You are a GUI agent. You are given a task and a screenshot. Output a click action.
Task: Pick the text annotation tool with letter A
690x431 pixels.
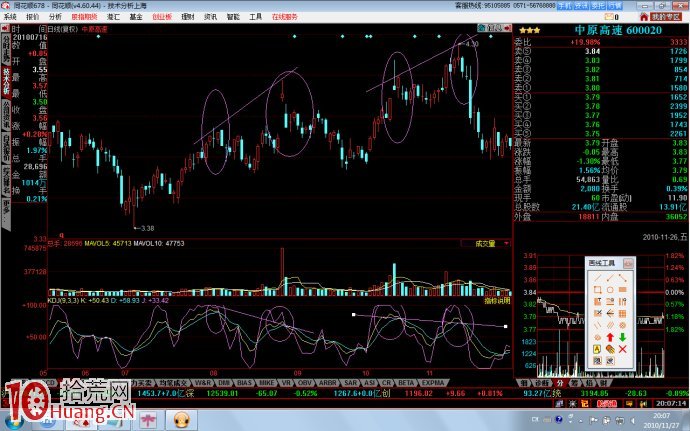click(x=596, y=348)
